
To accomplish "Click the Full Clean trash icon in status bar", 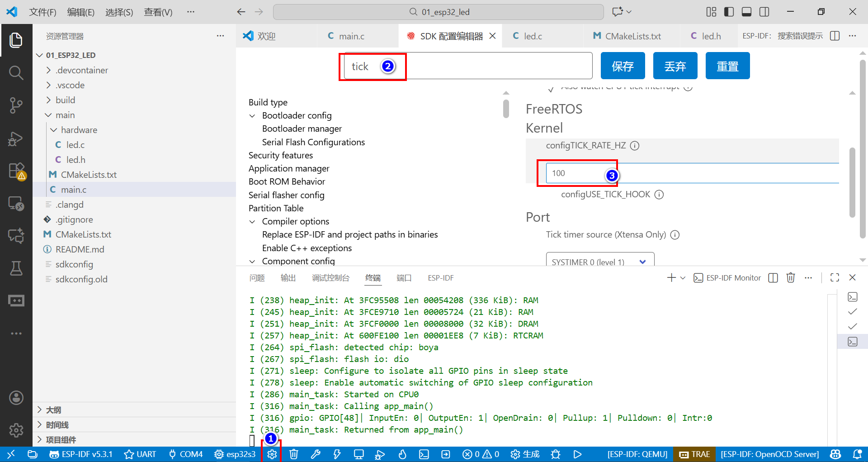I will pos(293,454).
